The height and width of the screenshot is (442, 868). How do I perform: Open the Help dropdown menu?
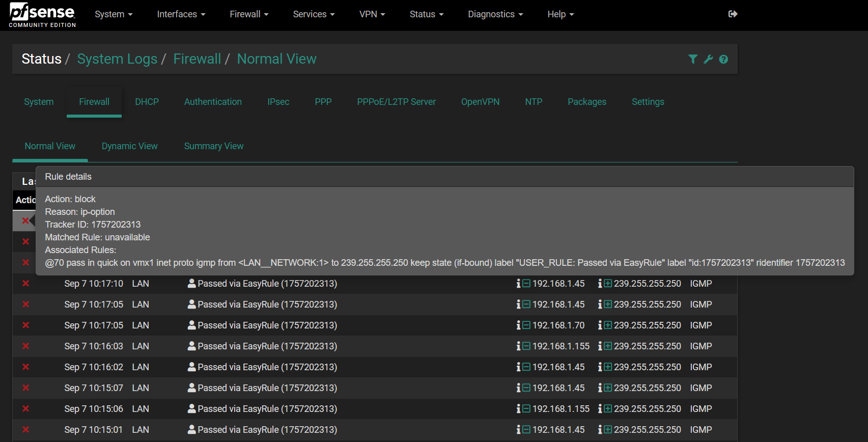pos(561,14)
